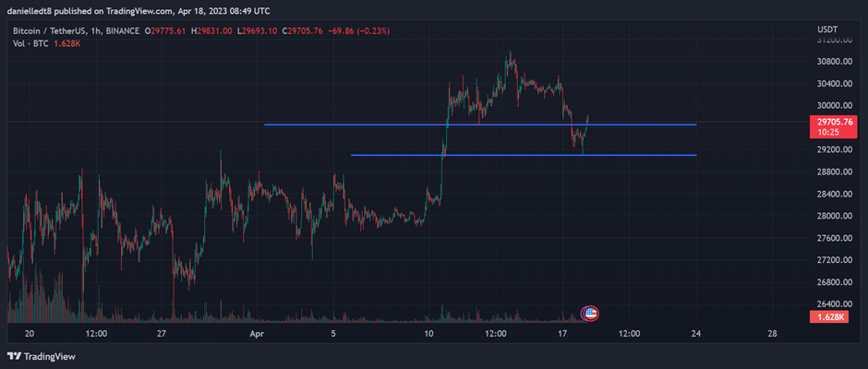Viewport: 868px width, 369px height.
Task: Click the 29200.00 price axis label
Action: 834,150
